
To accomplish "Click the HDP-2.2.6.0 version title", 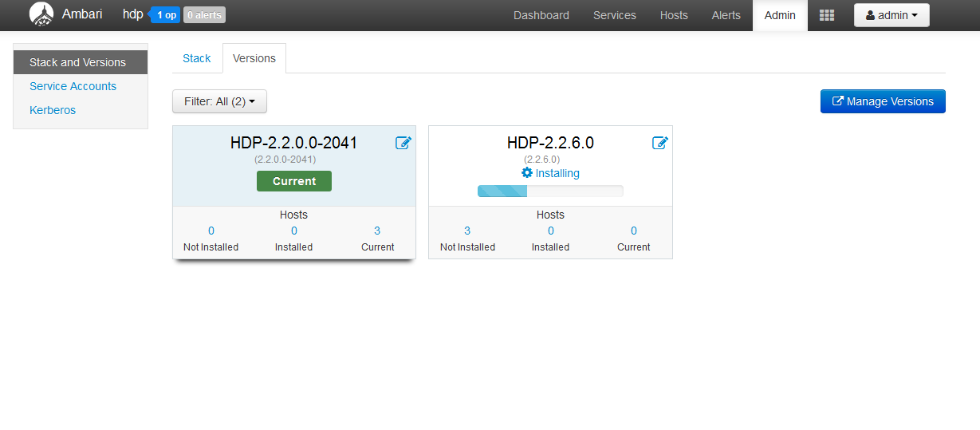I will [x=550, y=143].
